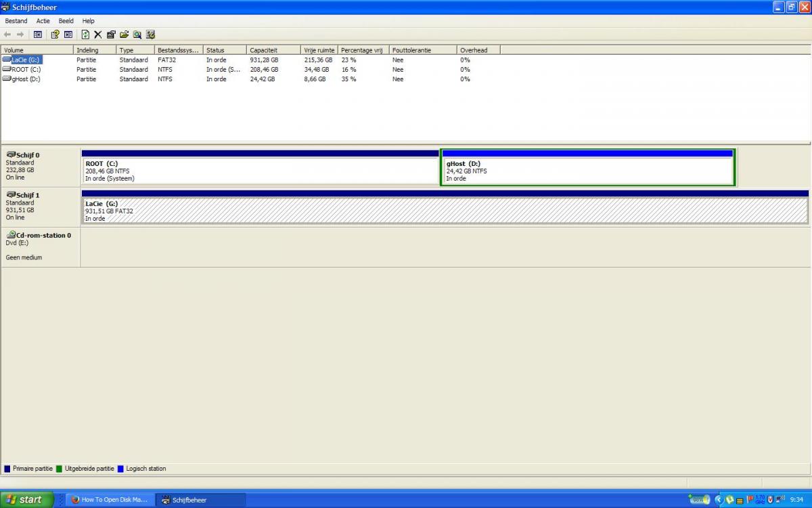The image size is (812, 508).
Task: Click the 1.70 GHz CPU tray indicator
Action: click(x=760, y=500)
